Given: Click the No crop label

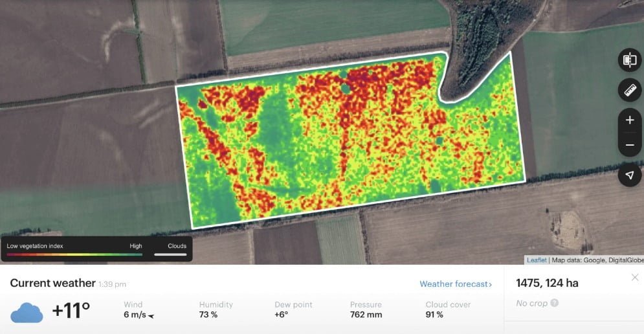Looking at the screenshot, I should (x=531, y=303).
